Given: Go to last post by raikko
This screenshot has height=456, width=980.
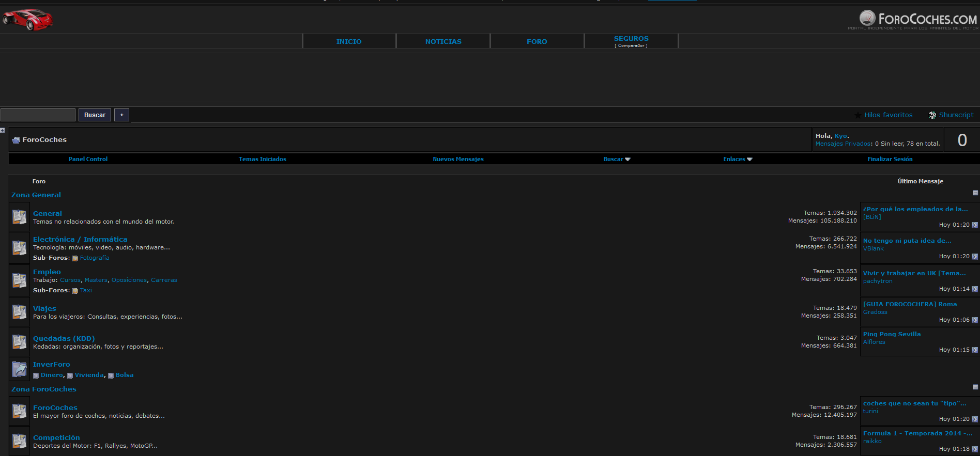Looking at the screenshot, I should point(974,449).
